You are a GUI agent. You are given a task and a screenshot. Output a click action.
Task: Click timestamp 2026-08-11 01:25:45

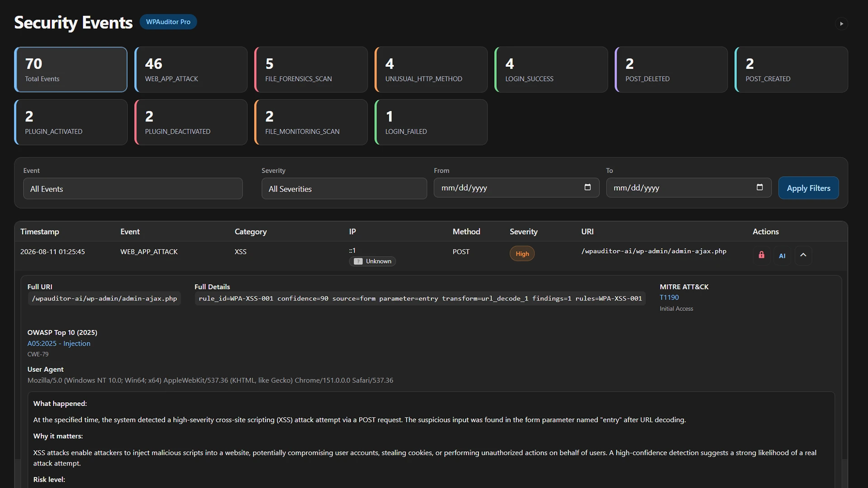52,252
